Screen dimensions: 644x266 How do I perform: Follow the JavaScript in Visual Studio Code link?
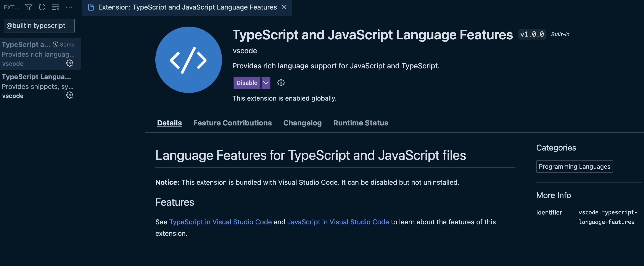338,222
